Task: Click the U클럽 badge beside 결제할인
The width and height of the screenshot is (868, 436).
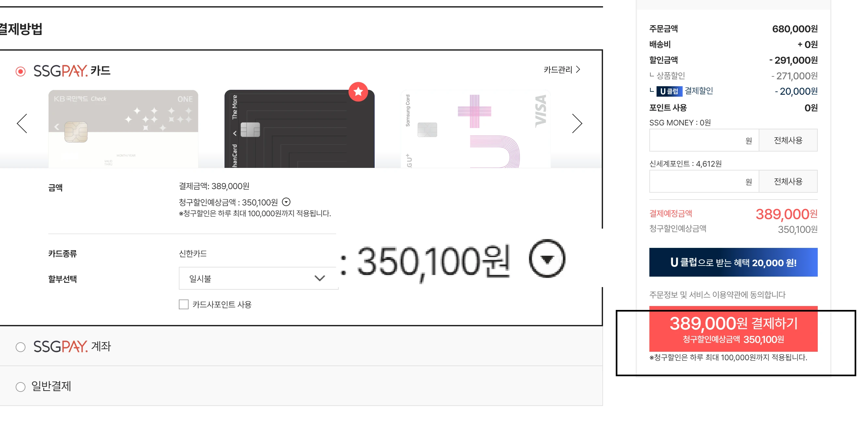Action: point(669,91)
